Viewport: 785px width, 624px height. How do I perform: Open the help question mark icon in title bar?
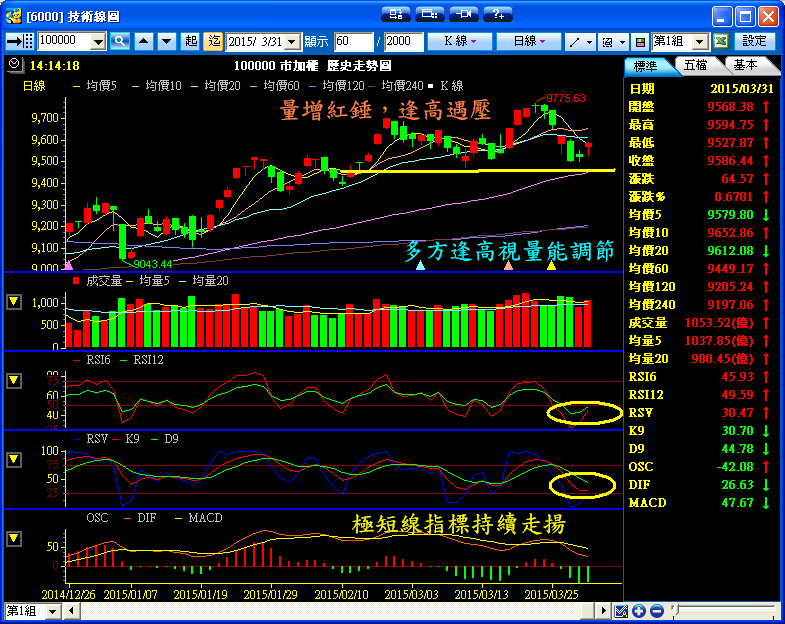(497, 14)
